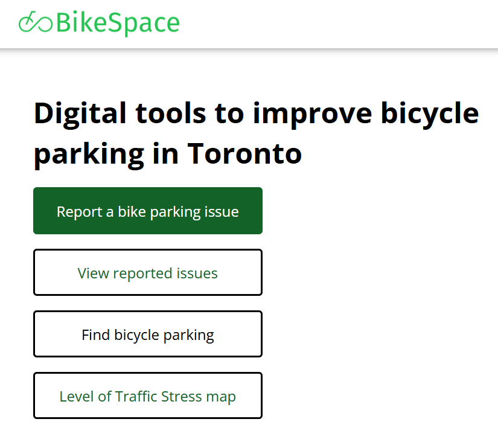Select the dark green Report button
498x448 pixels.
(147, 211)
